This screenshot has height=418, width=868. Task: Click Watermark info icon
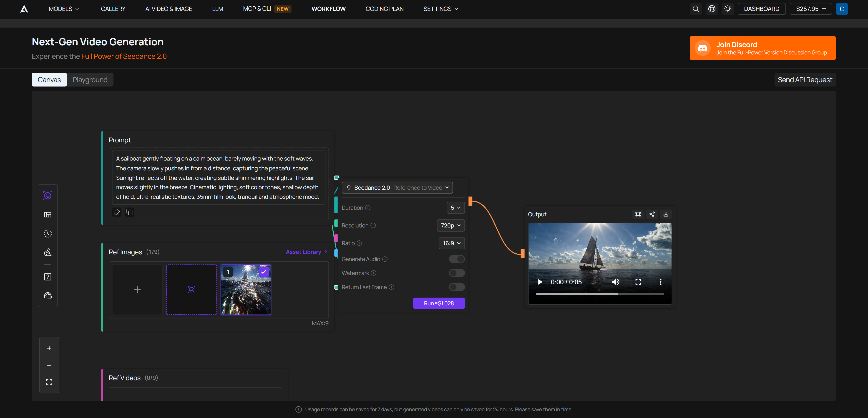(x=373, y=273)
